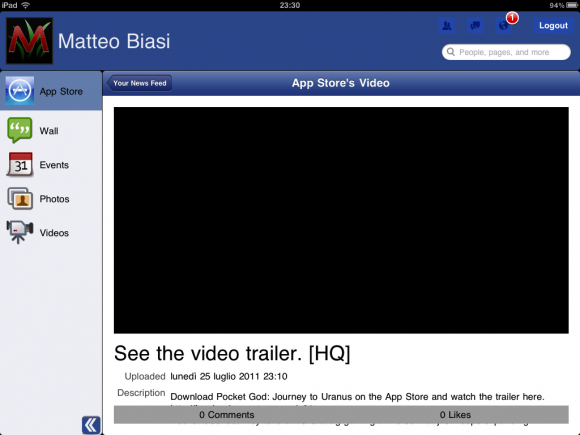The height and width of the screenshot is (435, 580).
Task: Click the video title See the video trailer
Action: tap(232, 353)
